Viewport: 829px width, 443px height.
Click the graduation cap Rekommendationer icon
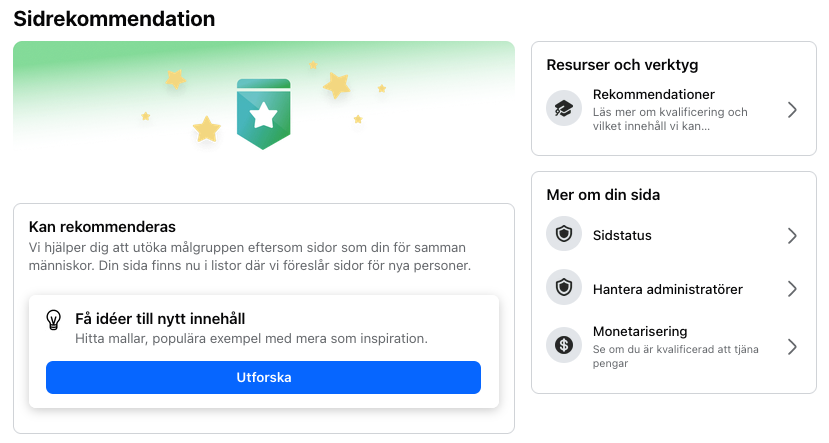pyautogui.click(x=564, y=108)
